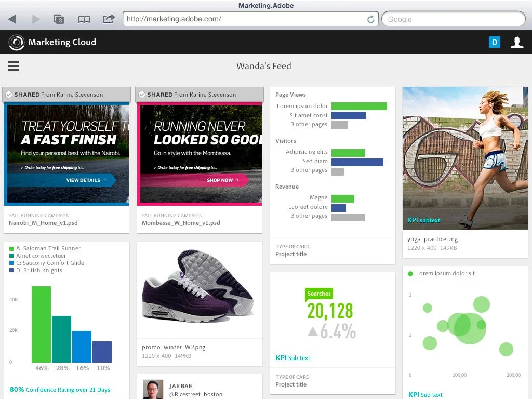Toggle the check circle on Nairobi shared card
Screen dimensions: 532x399
(x=9, y=95)
